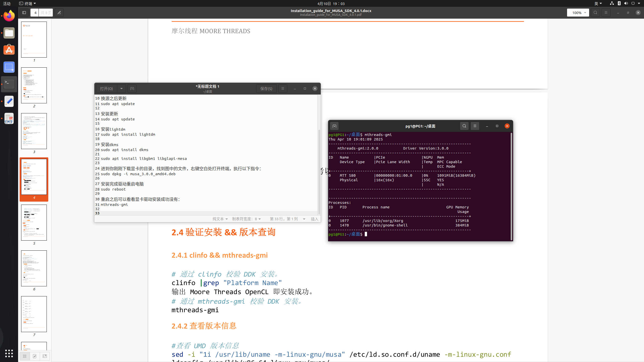This screenshot has height=362, width=644.
Task: Click 2.4 验证安装 && 版本查询 heading in document
Action: click(223, 232)
